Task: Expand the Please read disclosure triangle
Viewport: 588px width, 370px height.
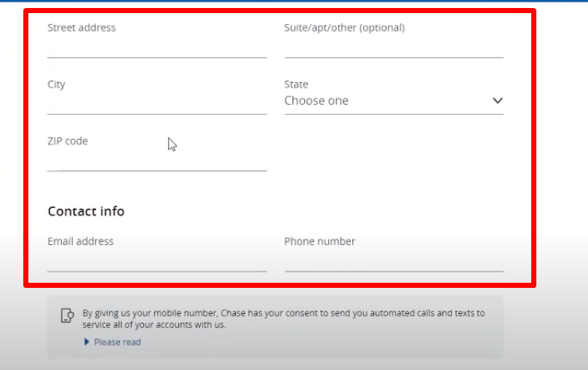Action: tap(87, 342)
